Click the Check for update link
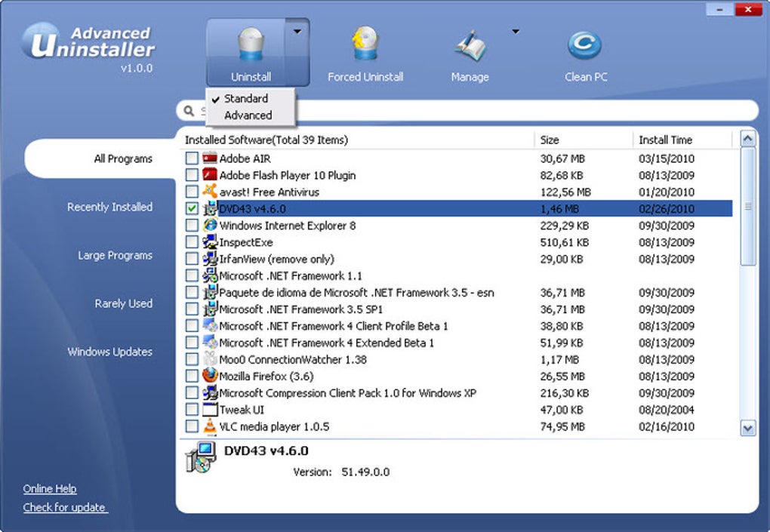The image size is (770, 532). click(65, 507)
